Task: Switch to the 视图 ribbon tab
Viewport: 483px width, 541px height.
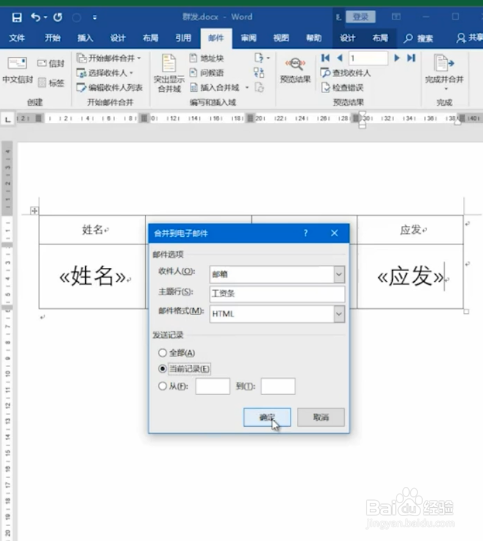Action: pyautogui.click(x=281, y=38)
